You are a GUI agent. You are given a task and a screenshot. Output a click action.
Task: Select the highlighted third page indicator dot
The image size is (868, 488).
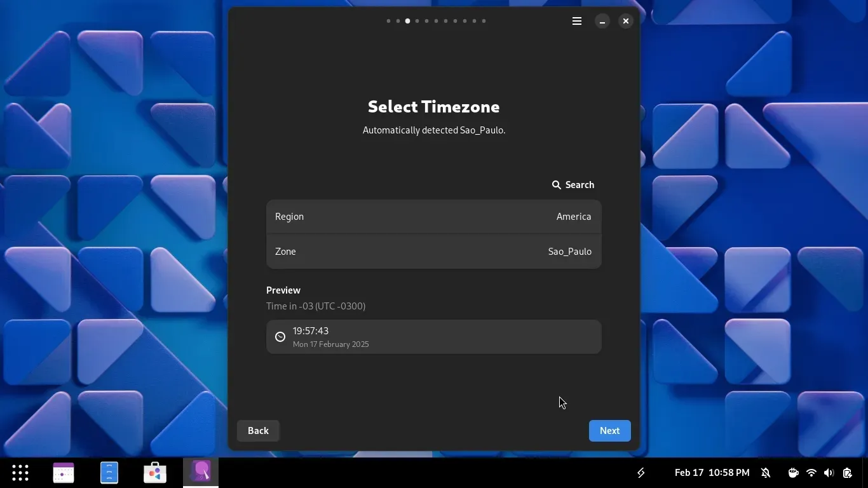point(407,21)
